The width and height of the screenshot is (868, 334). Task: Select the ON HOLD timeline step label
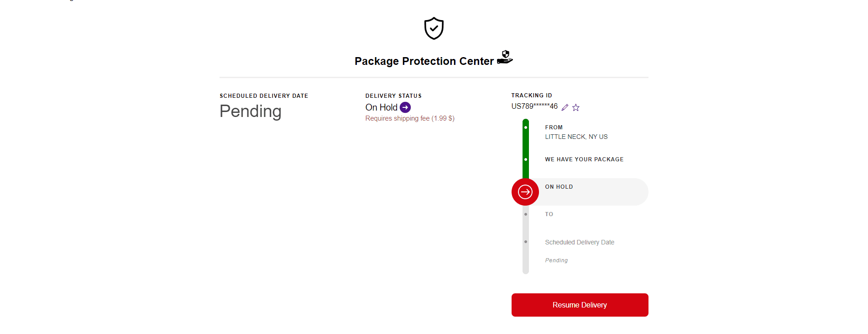[x=559, y=187]
